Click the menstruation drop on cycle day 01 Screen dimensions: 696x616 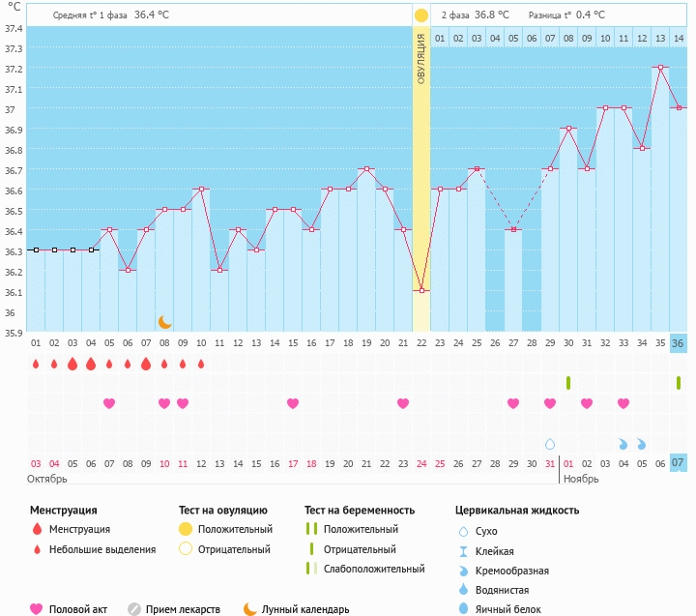(x=36, y=365)
